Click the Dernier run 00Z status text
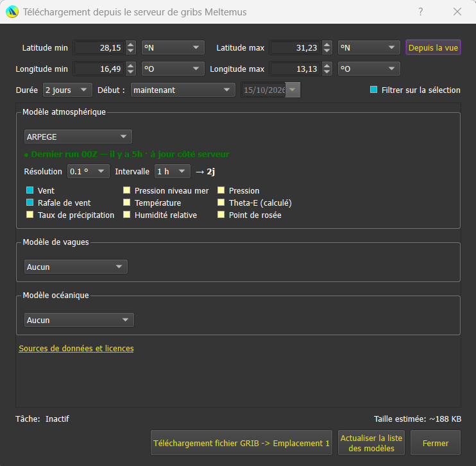Screen dimensions: 476x466 (x=127, y=154)
